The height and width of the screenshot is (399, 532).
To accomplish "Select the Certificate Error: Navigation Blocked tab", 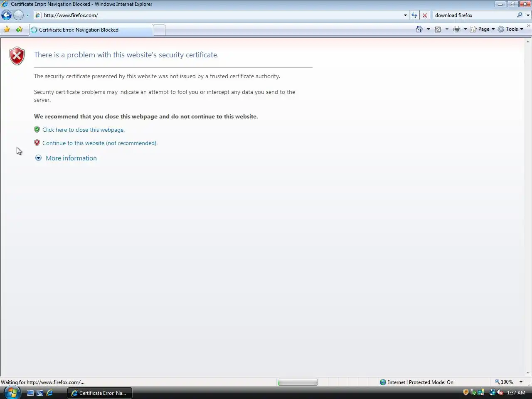I will 91,30.
